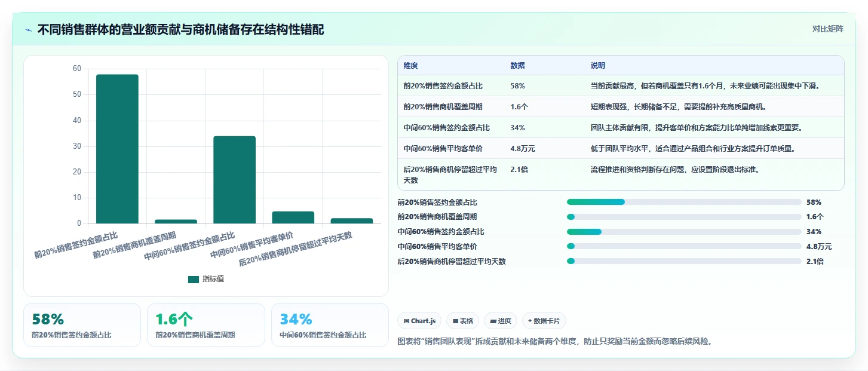Click the 58% progress bar

coord(684,202)
